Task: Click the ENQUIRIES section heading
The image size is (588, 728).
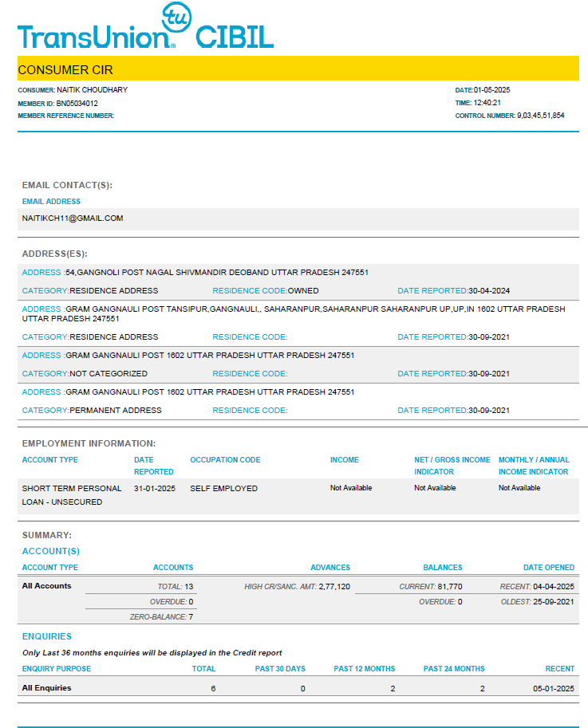Action: (47, 636)
